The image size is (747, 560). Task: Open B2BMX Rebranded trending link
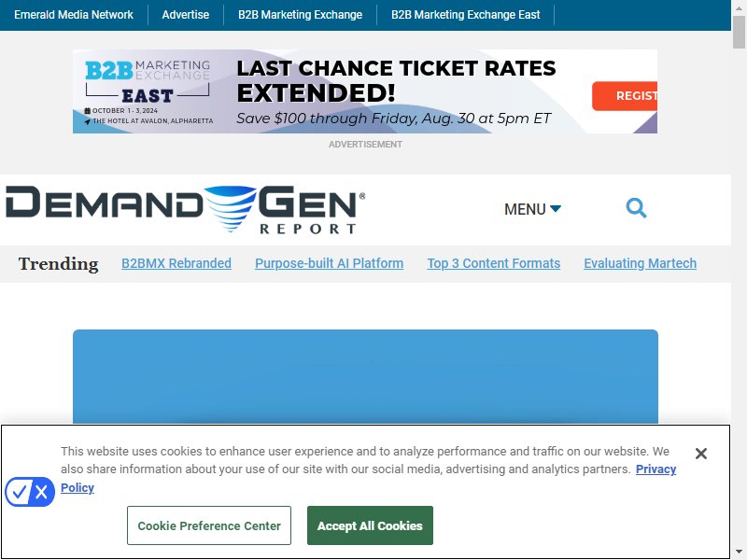176,263
